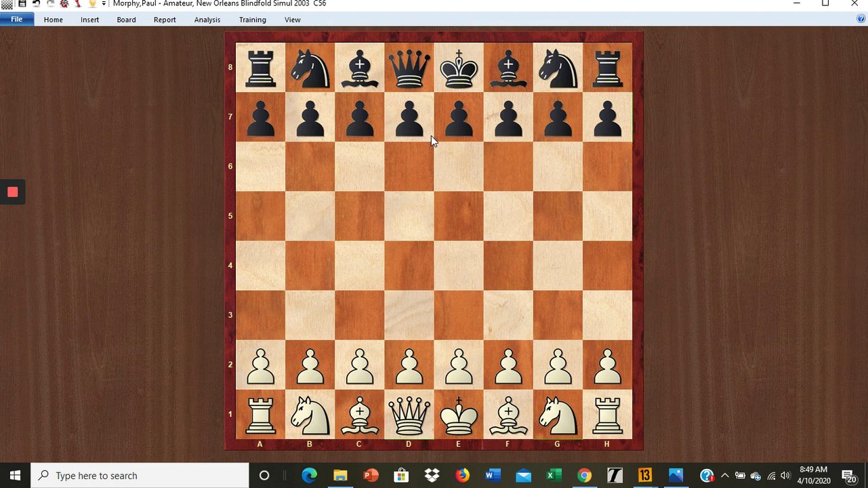Select the white knight on g1
The height and width of the screenshot is (488, 868).
[x=558, y=415]
